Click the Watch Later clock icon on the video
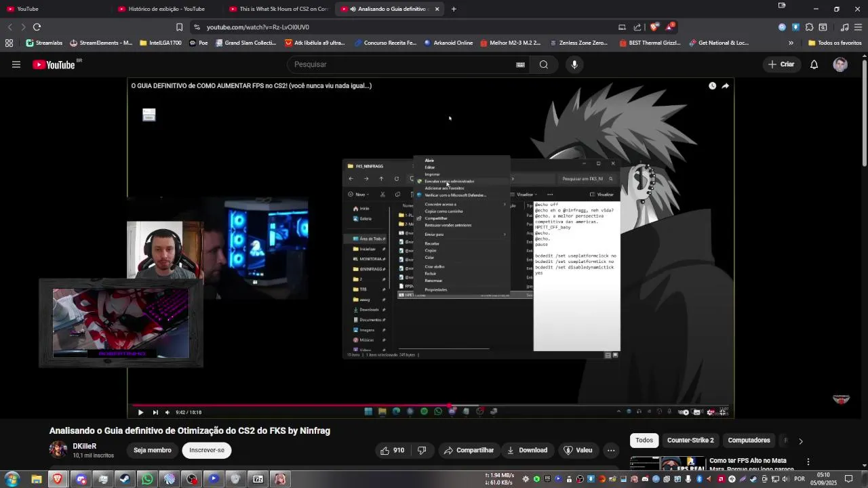The width and height of the screenshot is (868, 488). coord(712,86)
